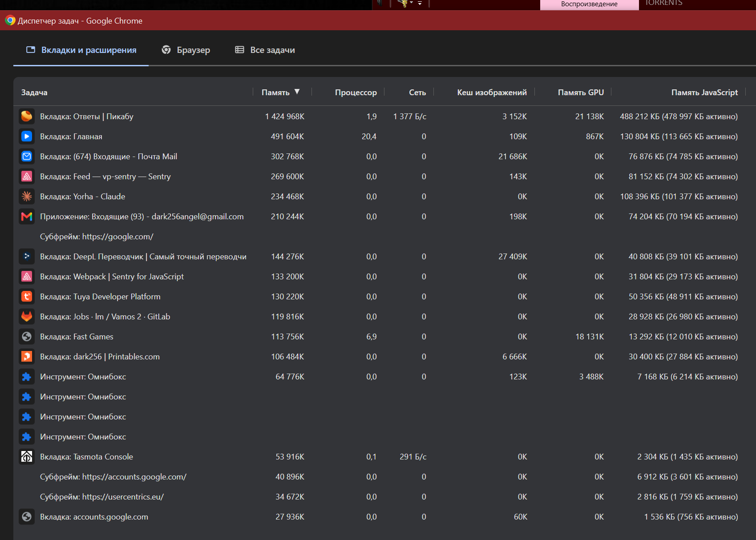This screenshot has width=756, height=540.
Task: Click the Tuya favicon for Developer Platform row
Action: click(x=27, y=297)
